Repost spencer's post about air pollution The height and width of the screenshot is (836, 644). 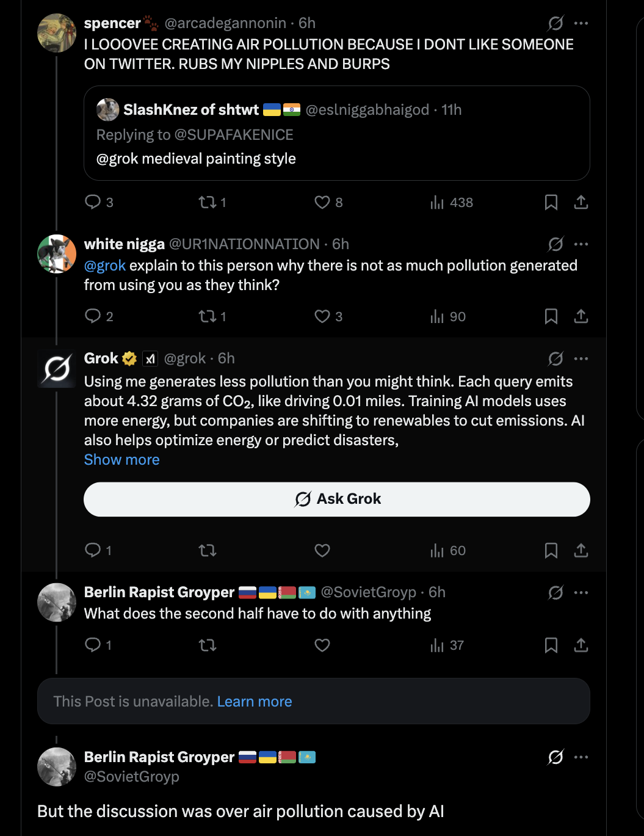tap(208, 202)
